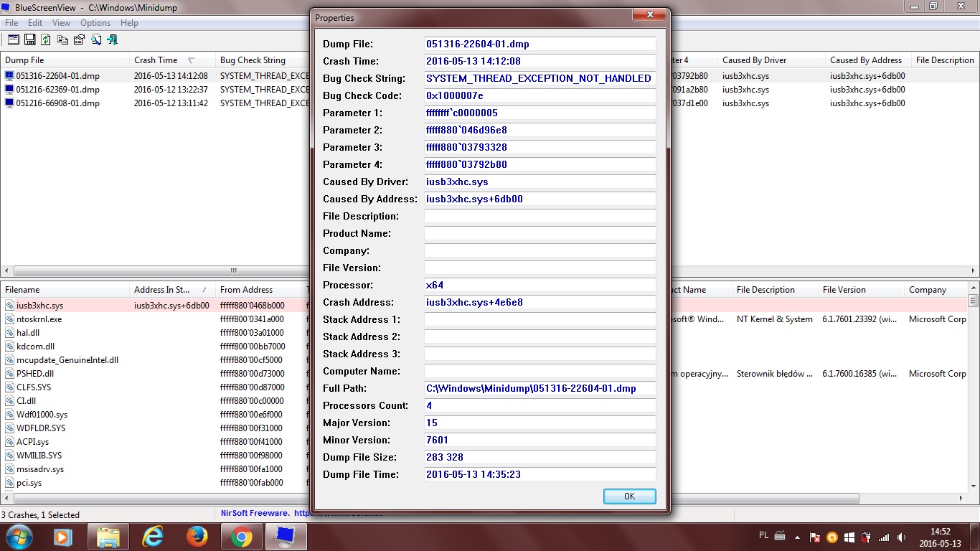The image size is (980, 551).
Task: Launch Internet Explorer from the taskbar
Action: [153, 537]
